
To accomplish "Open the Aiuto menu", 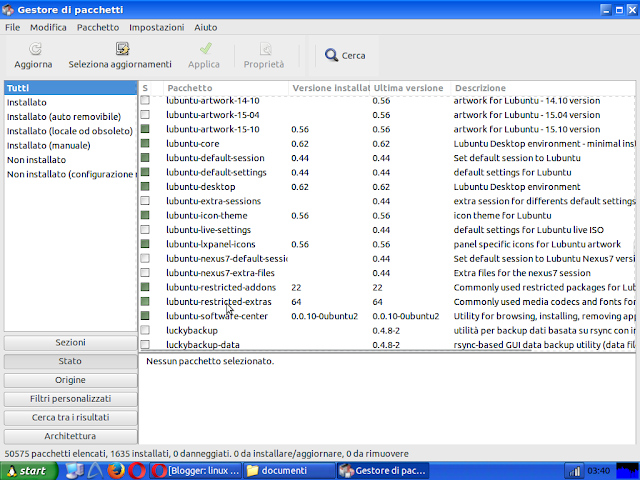I will click(206, 27).
